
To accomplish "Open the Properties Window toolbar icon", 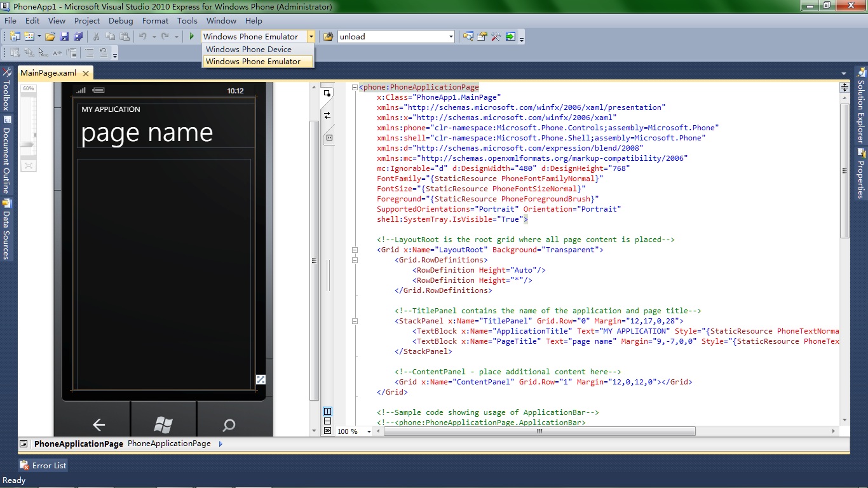I will pyautogui.click(x=482, y=36).
